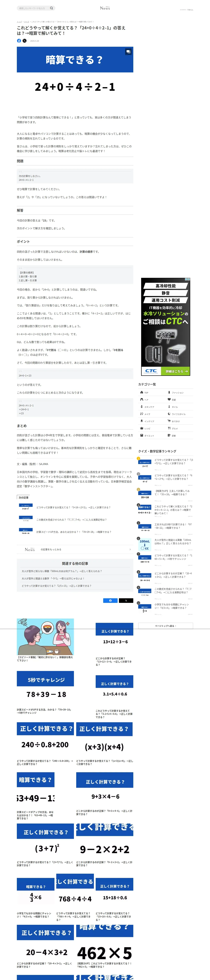Open the ヘア category icon
The image size is (210, 980).
click(142, 400)
